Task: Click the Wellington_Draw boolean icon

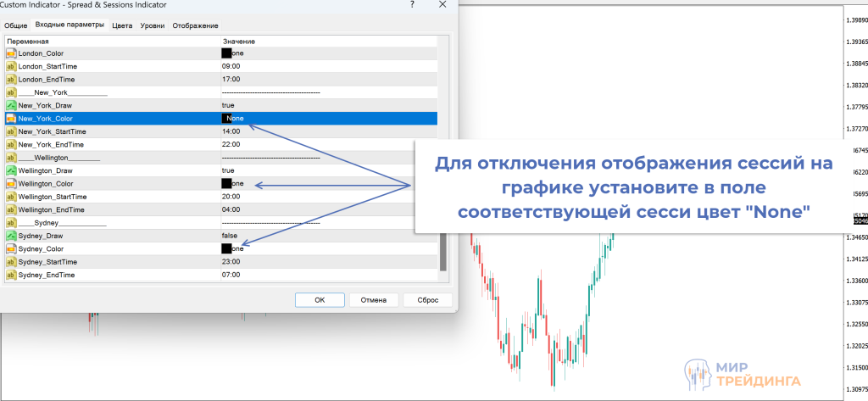Action: pyautogui.click(x=11, y=170)
